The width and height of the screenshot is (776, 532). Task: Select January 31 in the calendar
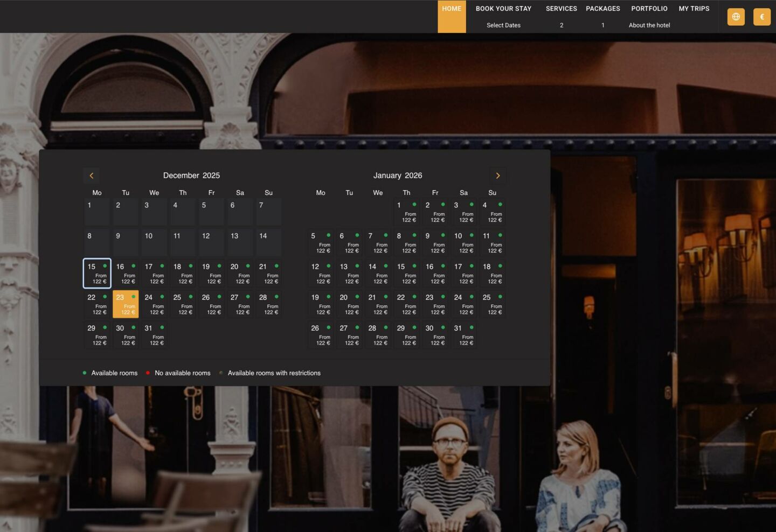click(464, 335)
